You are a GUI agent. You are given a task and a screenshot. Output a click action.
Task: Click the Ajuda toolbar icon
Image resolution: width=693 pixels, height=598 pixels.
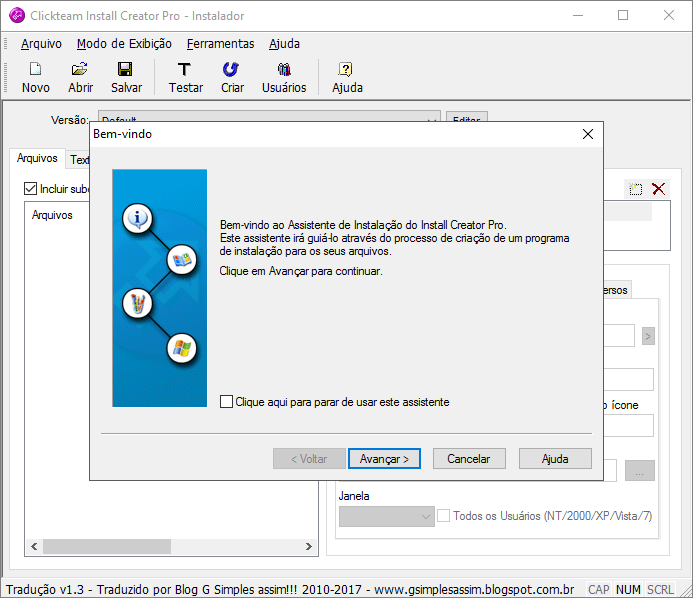point(347,77)
